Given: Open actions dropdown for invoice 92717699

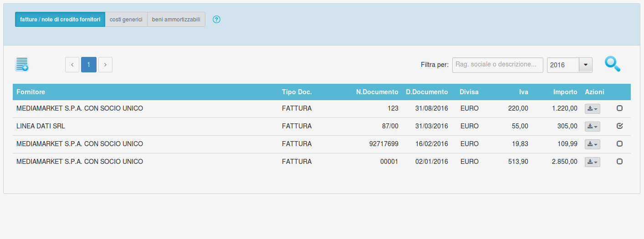Looking at the screenshot, I should point(592,144).
